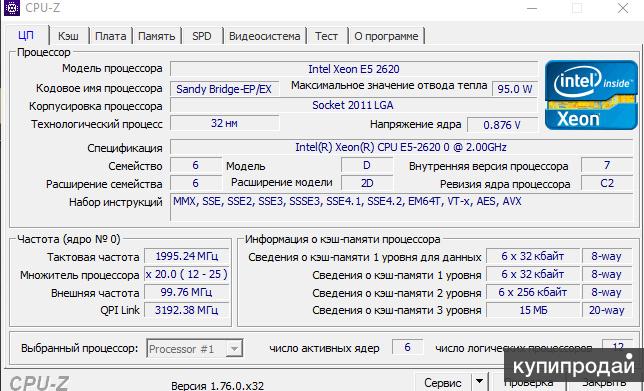Click the instruction set list field

click(401, 208)
